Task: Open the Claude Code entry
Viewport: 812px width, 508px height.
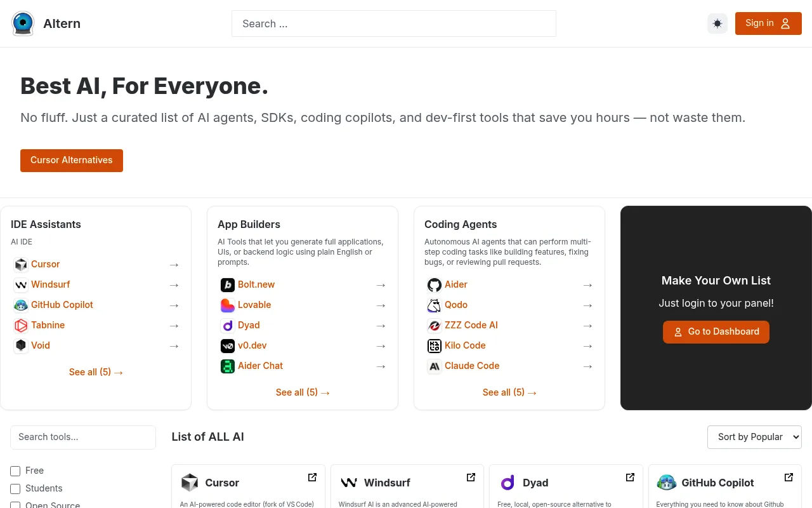Action: pos(472,366)
